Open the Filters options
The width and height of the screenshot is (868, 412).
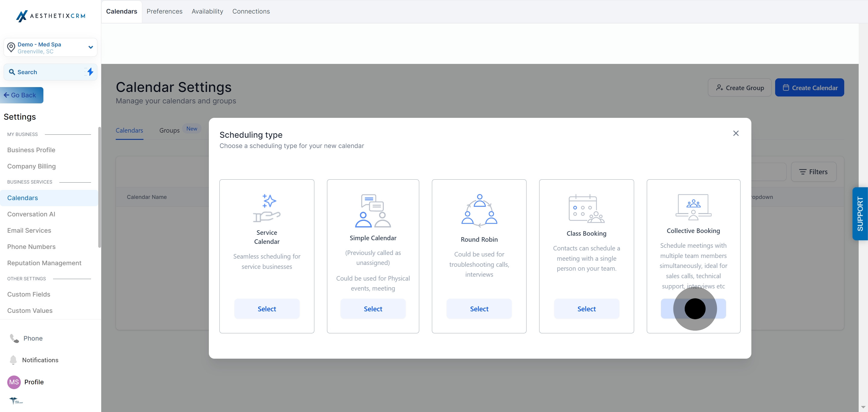(813, 172)
